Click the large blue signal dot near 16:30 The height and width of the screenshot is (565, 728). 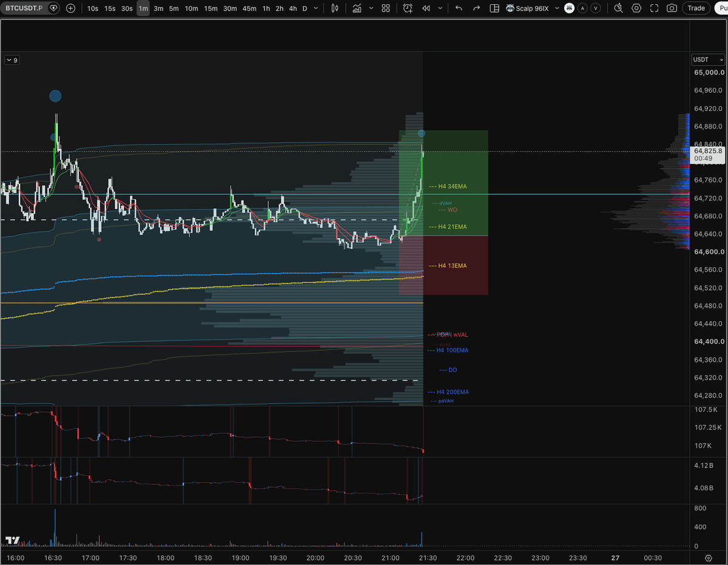55,96
